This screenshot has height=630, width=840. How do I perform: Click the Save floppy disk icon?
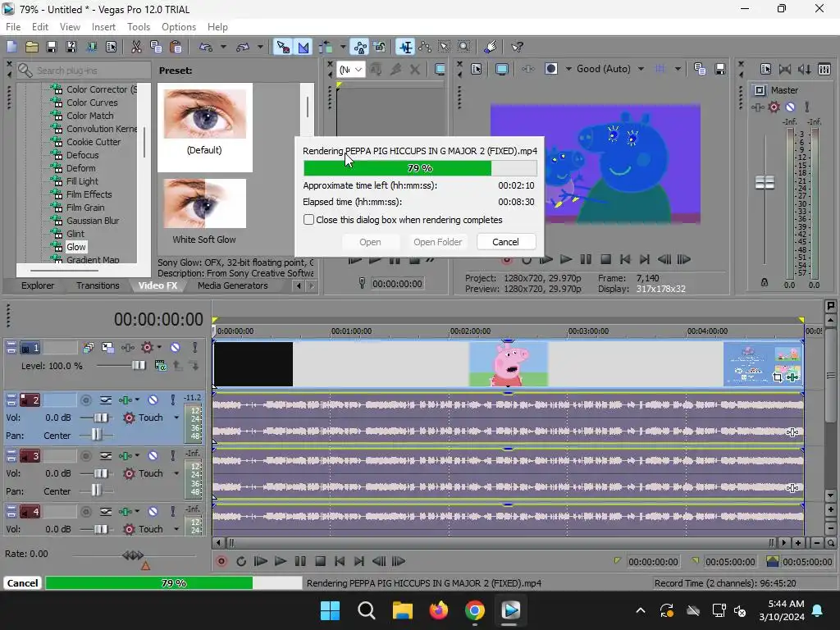(x=52, y=47)
